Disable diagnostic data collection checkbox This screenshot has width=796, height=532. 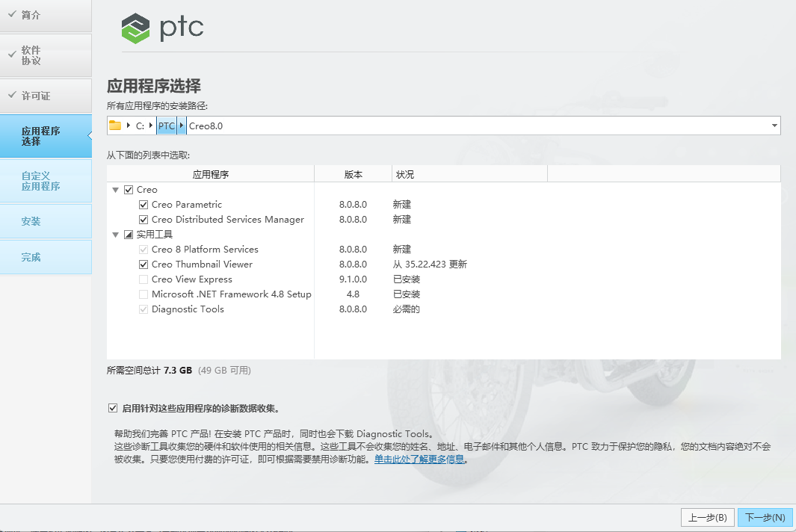pos(113,408)
